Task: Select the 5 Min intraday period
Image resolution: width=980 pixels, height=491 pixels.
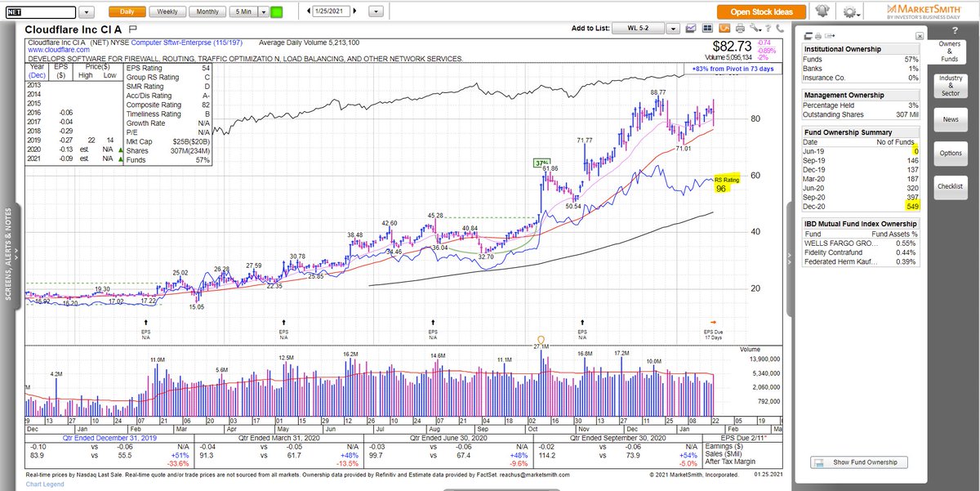Action: pos(242,12)
